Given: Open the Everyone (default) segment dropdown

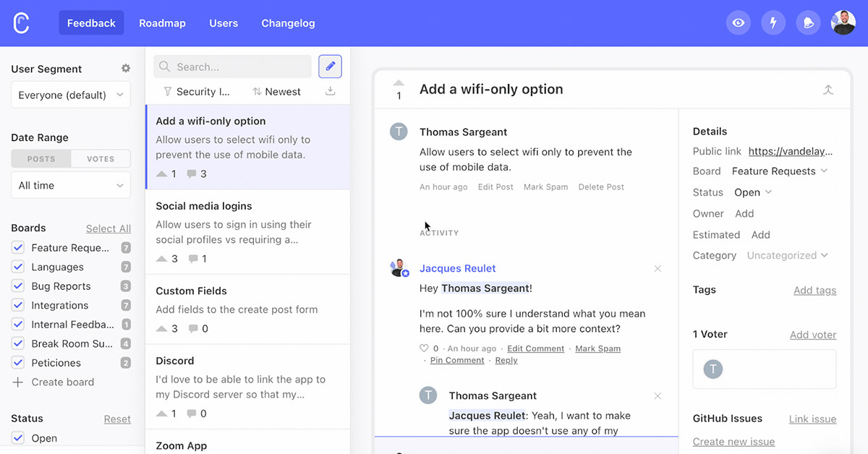Looking at the screenshot, I should click(71, 95).
